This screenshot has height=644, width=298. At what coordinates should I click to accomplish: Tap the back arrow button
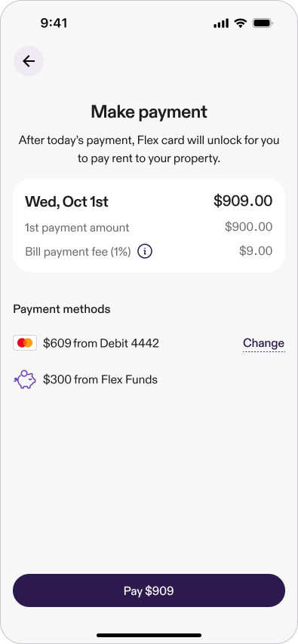(29, 61)
